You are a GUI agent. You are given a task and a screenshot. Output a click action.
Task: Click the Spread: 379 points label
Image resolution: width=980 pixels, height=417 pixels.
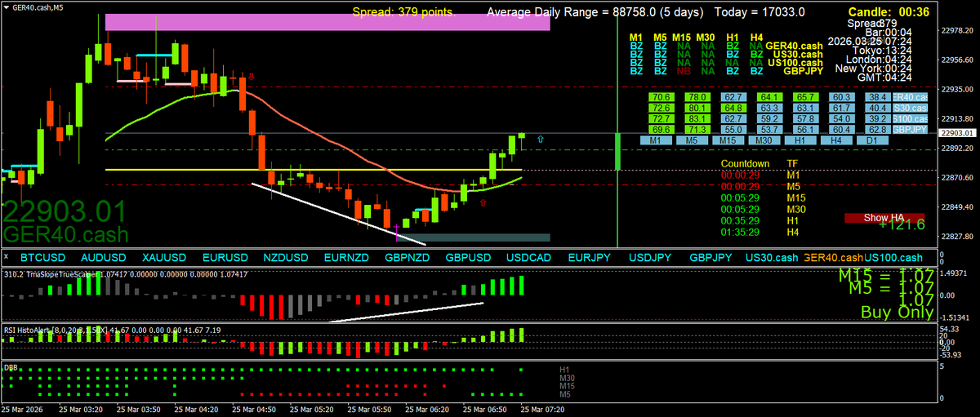click(404, 11)
